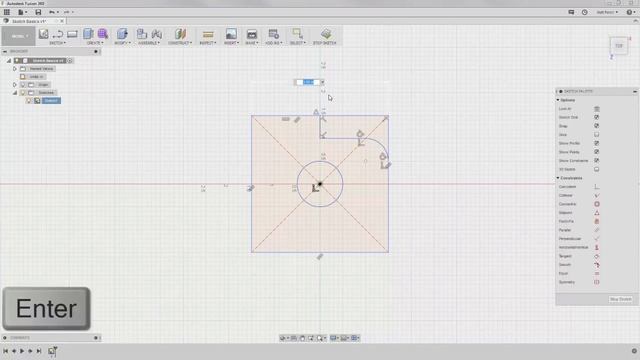Open the Model workspace switcher
This screenshot has width=640, height=360.
18,36
